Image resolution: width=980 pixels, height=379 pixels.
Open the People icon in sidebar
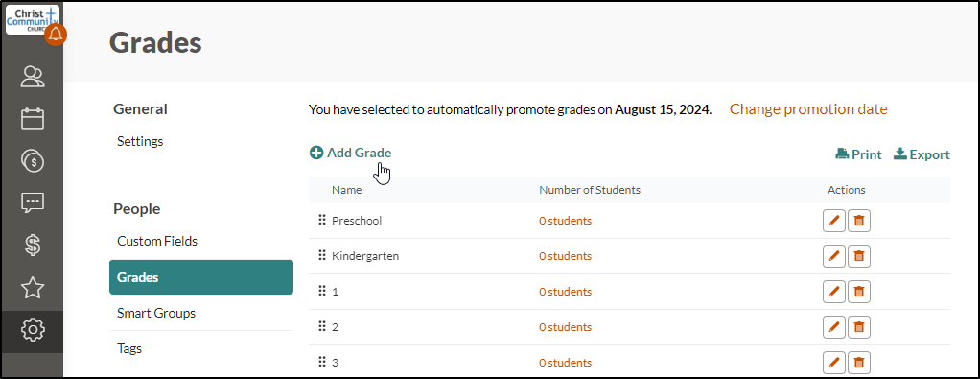click(x=33, y=77)
